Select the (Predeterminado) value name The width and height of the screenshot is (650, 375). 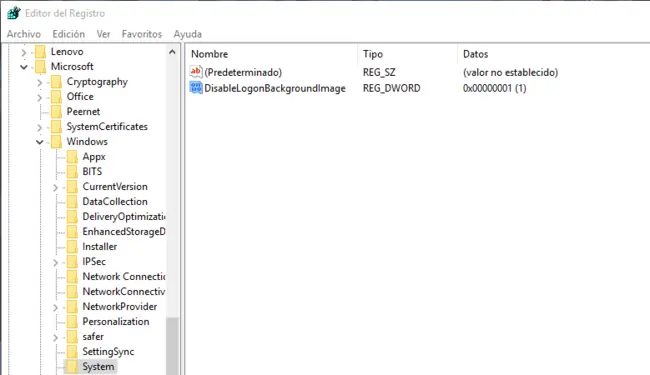click(243, 72)
